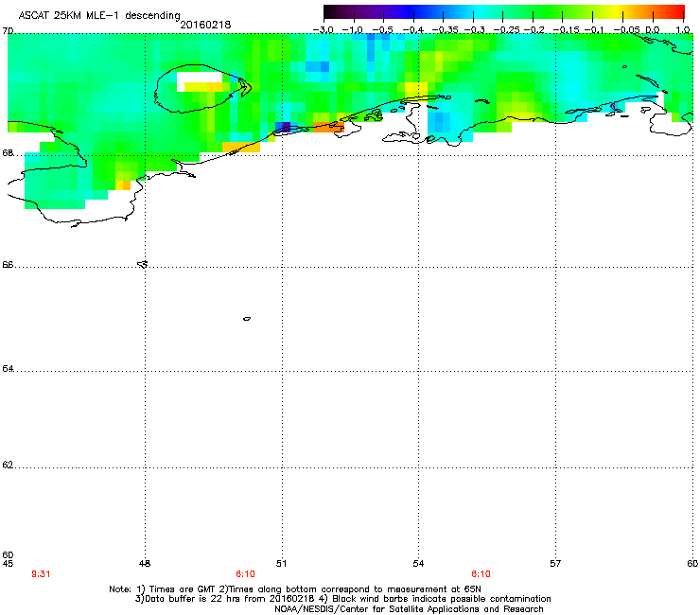
Task: Click the latitude label "70"
Action: pos(8,31)
